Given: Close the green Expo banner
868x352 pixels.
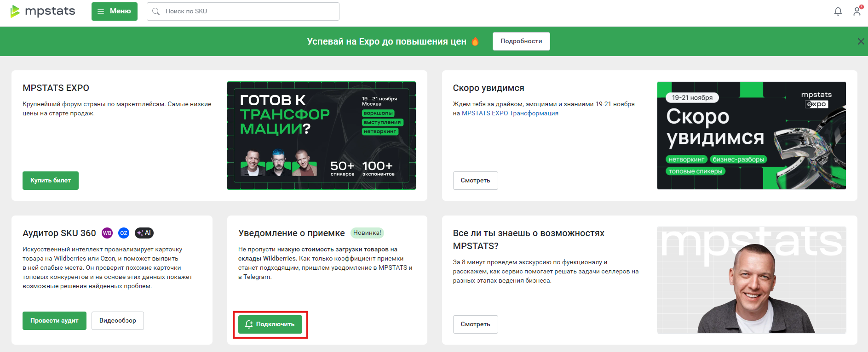Looking at the screenshot, I should coord(861,41).
